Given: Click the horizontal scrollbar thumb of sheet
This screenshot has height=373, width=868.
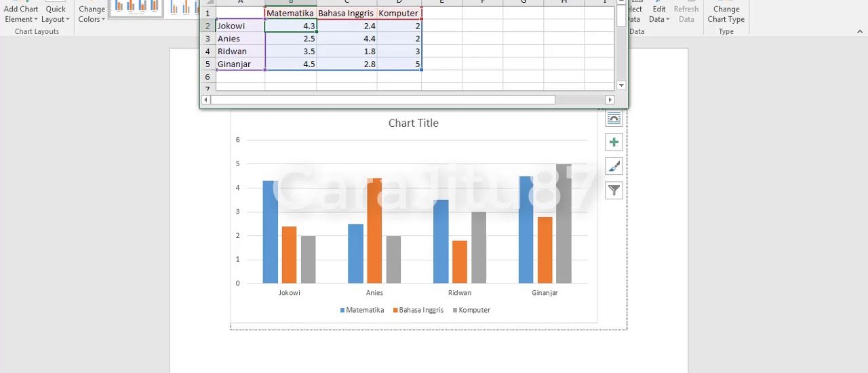Looking at the screenshot, I should coord(383,100).
